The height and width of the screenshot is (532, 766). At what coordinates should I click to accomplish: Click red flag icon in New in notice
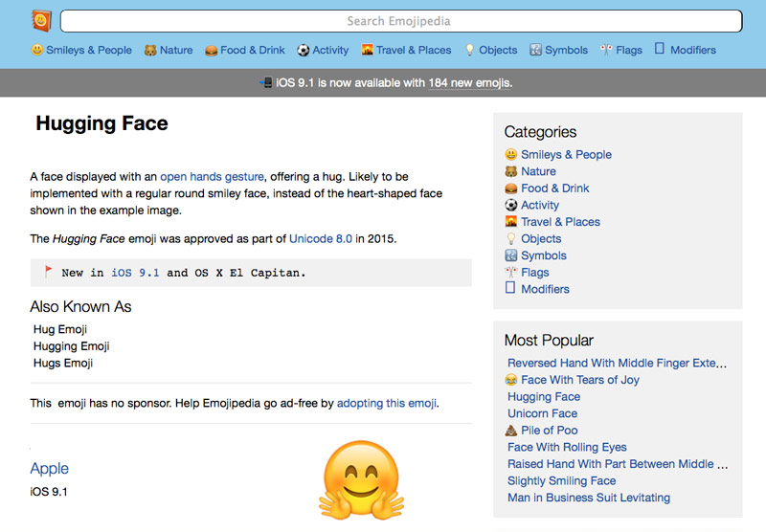click(48, 271)
